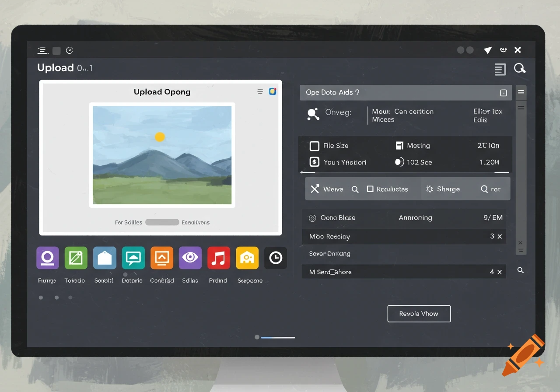Image resolution: width=560 pixels, height=392 pixels.
Task: Click the mountain landscape thumbnail
Action: [162, 155]
